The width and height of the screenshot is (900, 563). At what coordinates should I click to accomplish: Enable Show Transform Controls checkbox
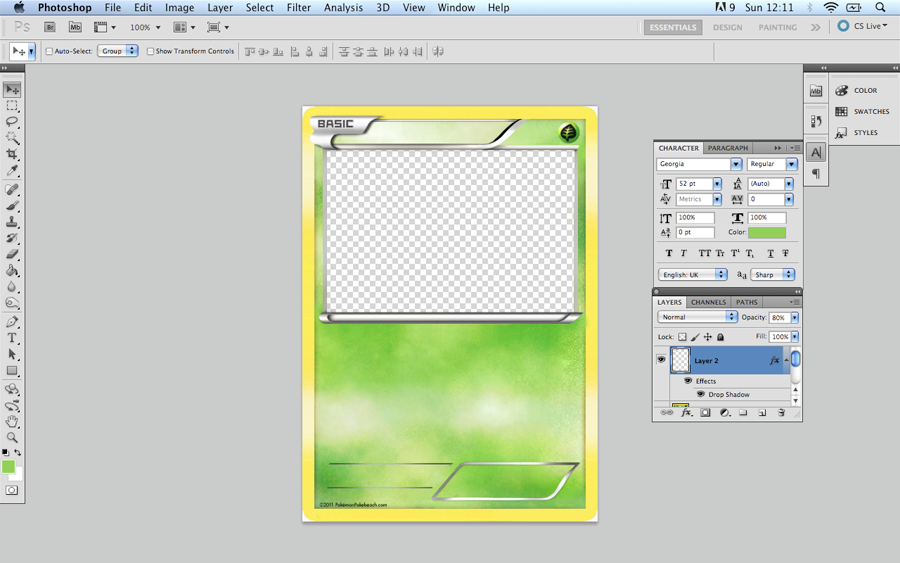click(150, 51)
